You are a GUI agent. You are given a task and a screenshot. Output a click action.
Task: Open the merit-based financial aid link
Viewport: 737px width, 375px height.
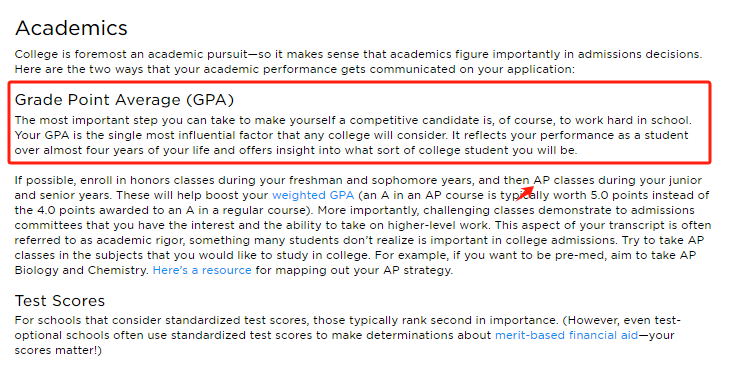point(566,335)
